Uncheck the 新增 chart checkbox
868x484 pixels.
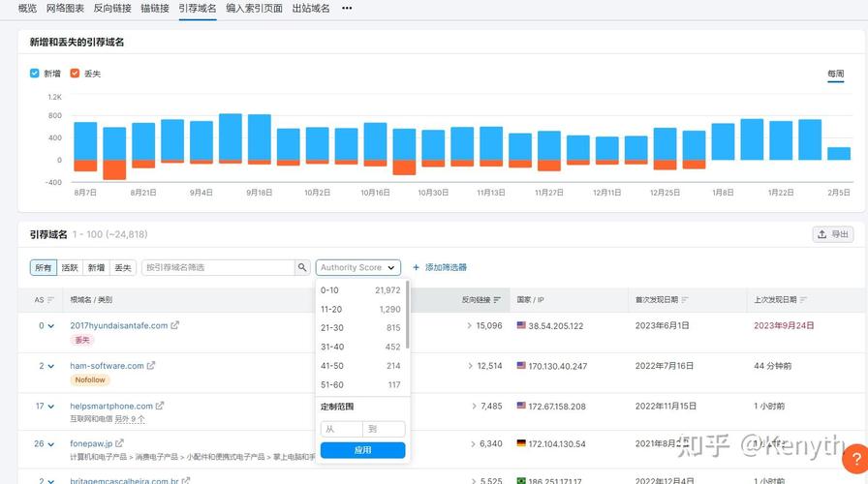coord(34,73)
